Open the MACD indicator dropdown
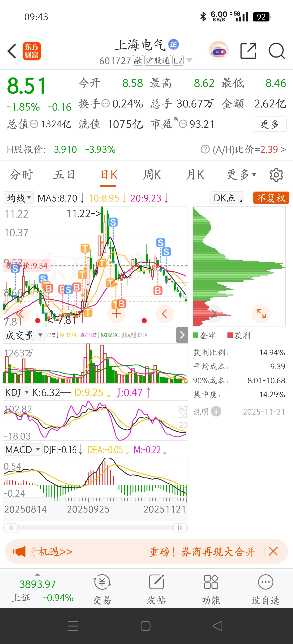Screen dimensions: 293x644 click(x=23, y=450)
